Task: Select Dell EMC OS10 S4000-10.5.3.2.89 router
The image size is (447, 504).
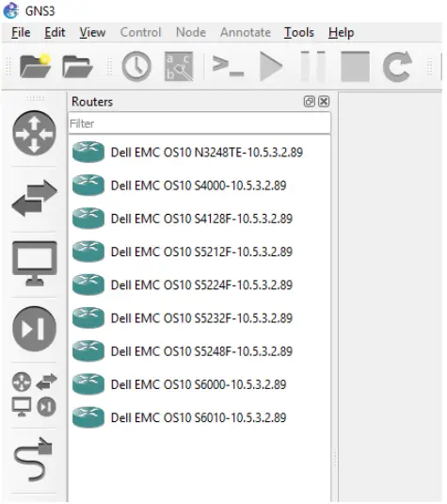Action: [x=200, y=186]
